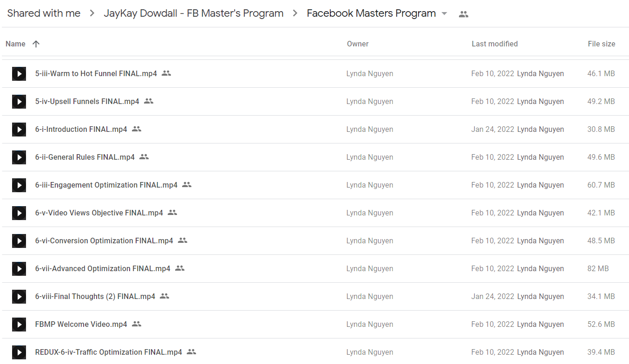Click 82 MB file size value
The width and height of the screenshot is (629, 364).
point(598,268)
